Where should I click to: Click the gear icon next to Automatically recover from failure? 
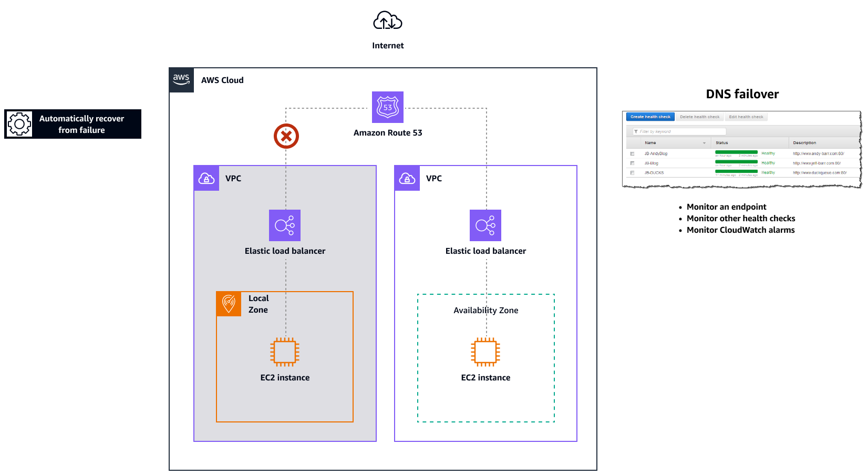point(19,124)
